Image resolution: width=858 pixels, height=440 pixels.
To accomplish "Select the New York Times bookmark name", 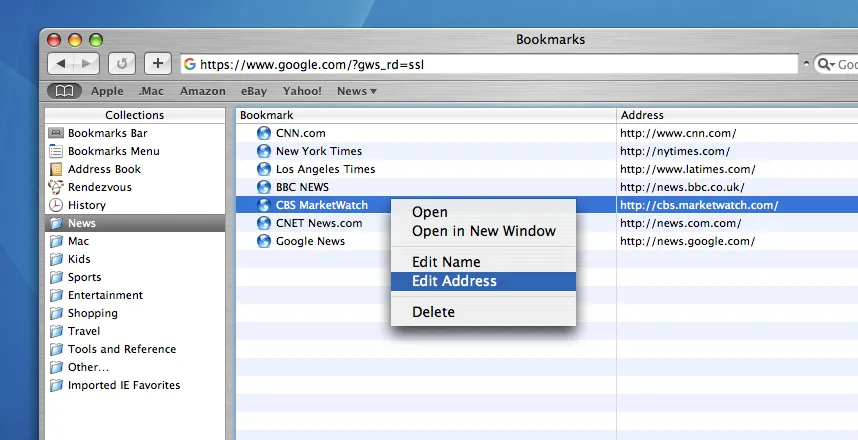I will click(318, 151).
